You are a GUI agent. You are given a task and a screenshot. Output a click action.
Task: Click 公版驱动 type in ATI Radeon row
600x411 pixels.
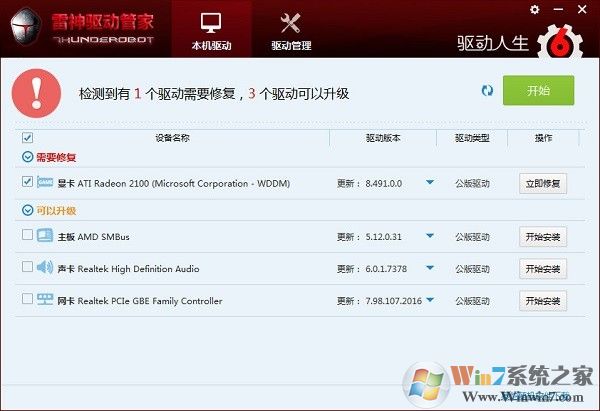pos(472,184)
